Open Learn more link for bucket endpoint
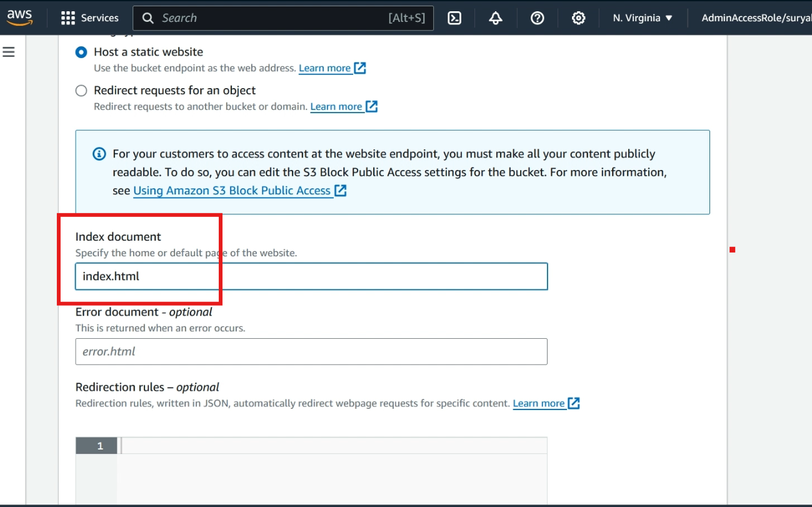 coord(332,68)
